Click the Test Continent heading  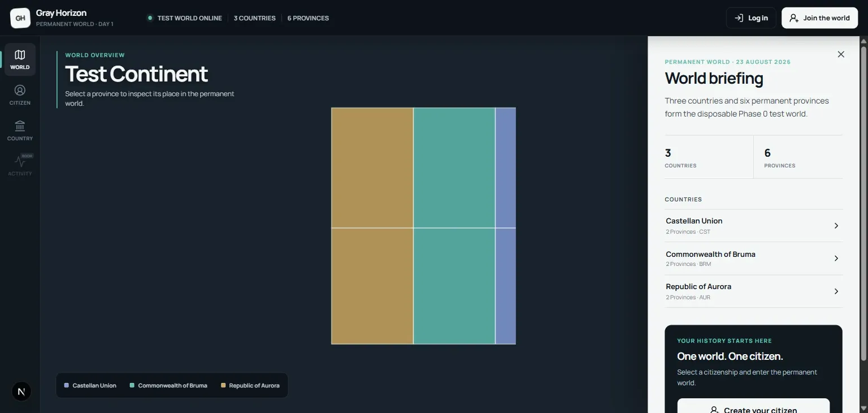pyautogui.click(x=136, y=74)
